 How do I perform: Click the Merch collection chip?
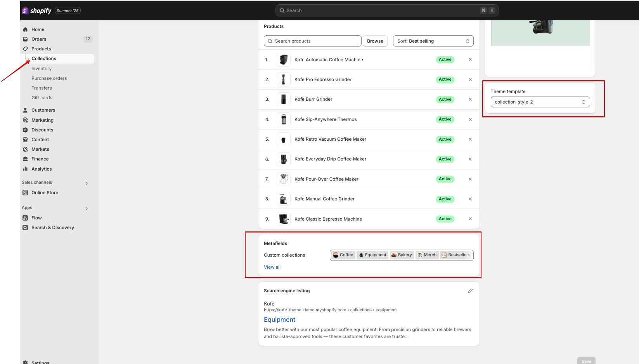(x=427, y=255)
